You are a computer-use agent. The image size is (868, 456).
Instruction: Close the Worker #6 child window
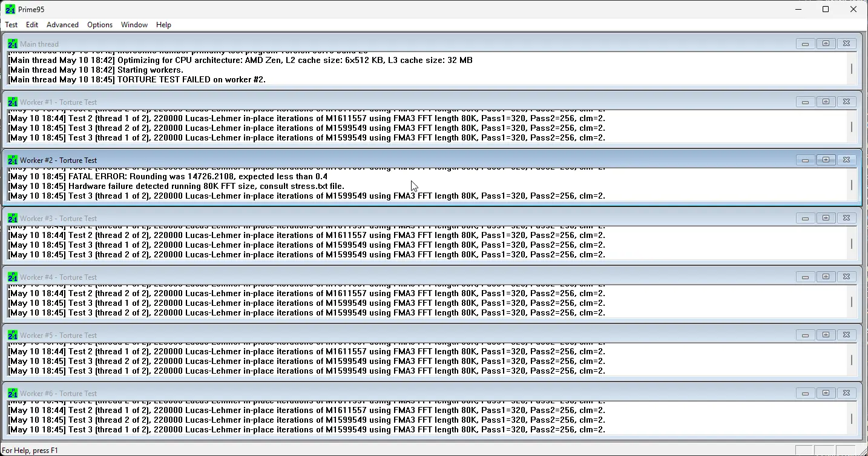pos(846,393)
